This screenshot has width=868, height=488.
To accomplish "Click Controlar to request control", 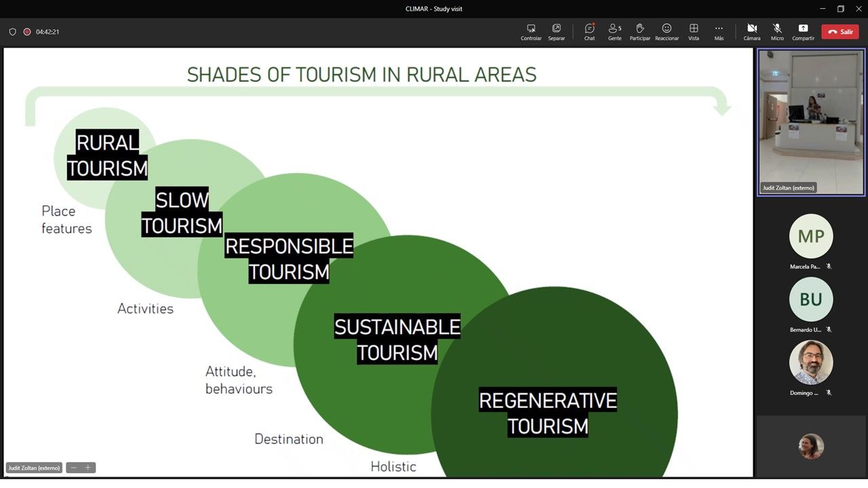I will (x=531, y=31).
